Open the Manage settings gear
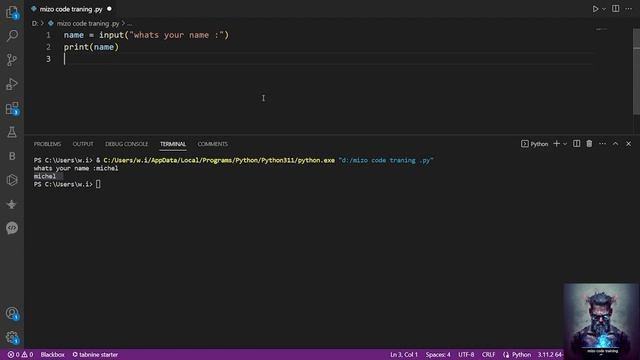Image resolution: width=640 pixels, height=360 pixels. 12,338
